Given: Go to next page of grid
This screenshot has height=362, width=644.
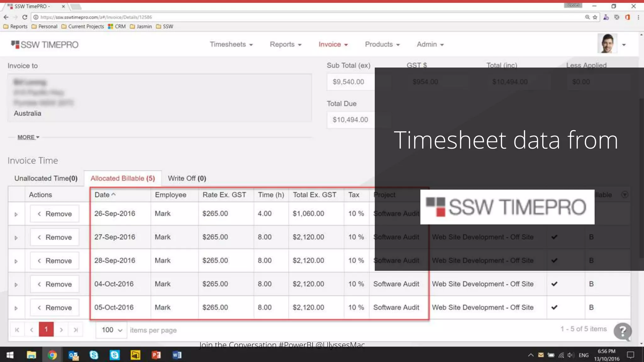Looking at the screenshot, I should [61, 330].
